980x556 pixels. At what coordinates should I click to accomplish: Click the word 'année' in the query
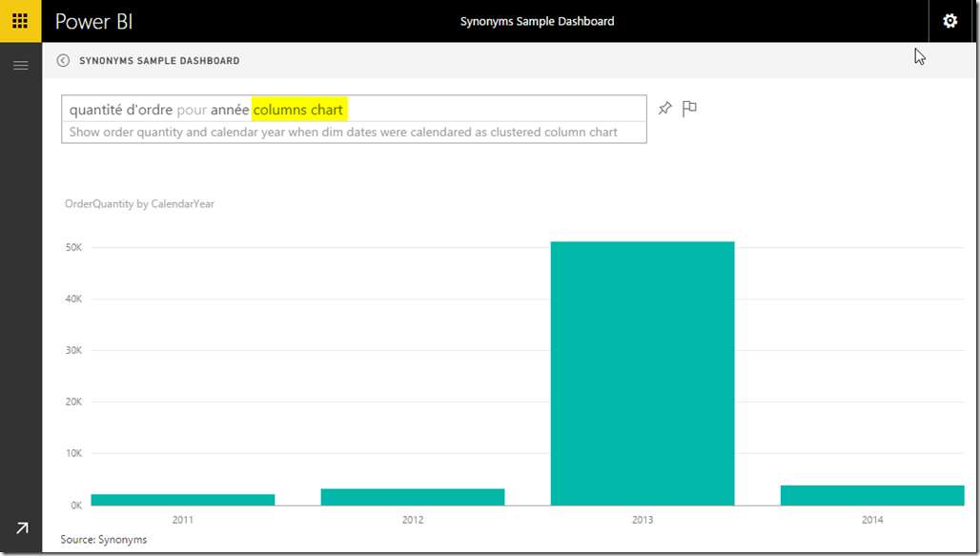(x=230, y=110)
